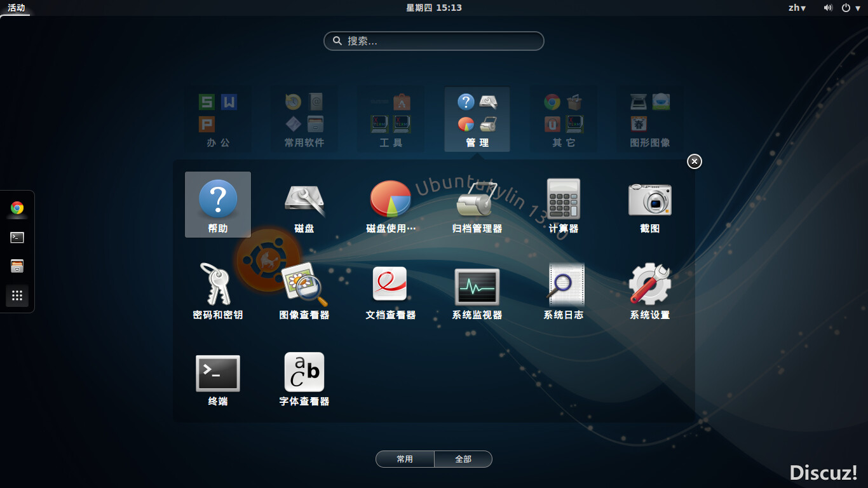Open the 磁盘使用 disk usage analyzer

tap(391, 203)
